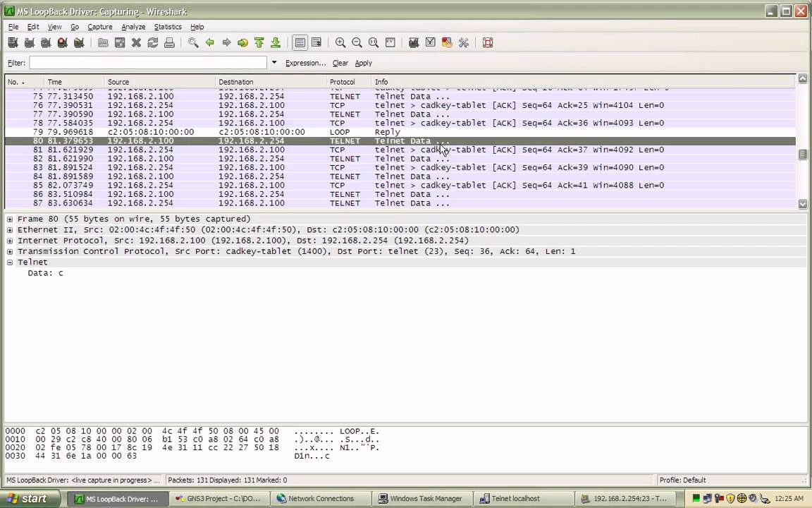812x508 pixels.
Task: Select packet 79 LOOP Reply row
Action: (400, 132)
